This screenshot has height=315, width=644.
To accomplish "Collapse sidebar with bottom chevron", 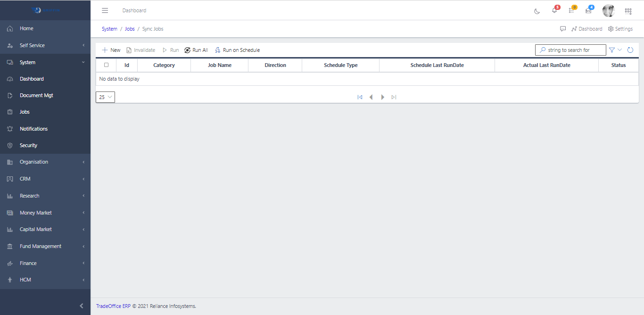I will click(82, 306).
